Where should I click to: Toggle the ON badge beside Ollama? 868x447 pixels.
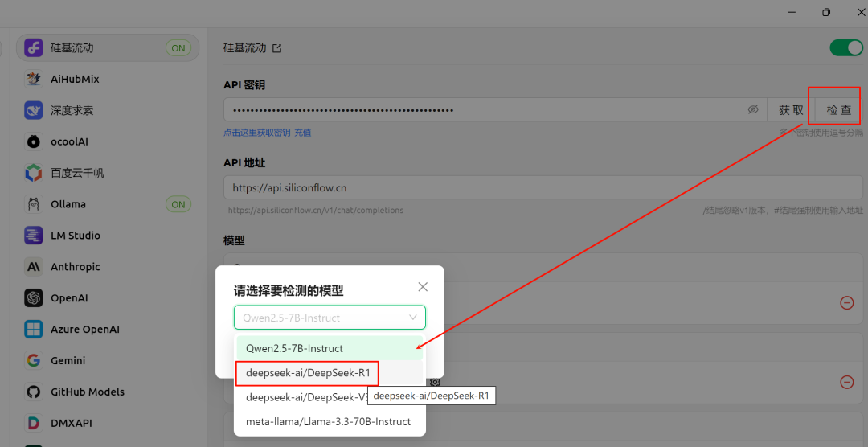click(178, 204)
